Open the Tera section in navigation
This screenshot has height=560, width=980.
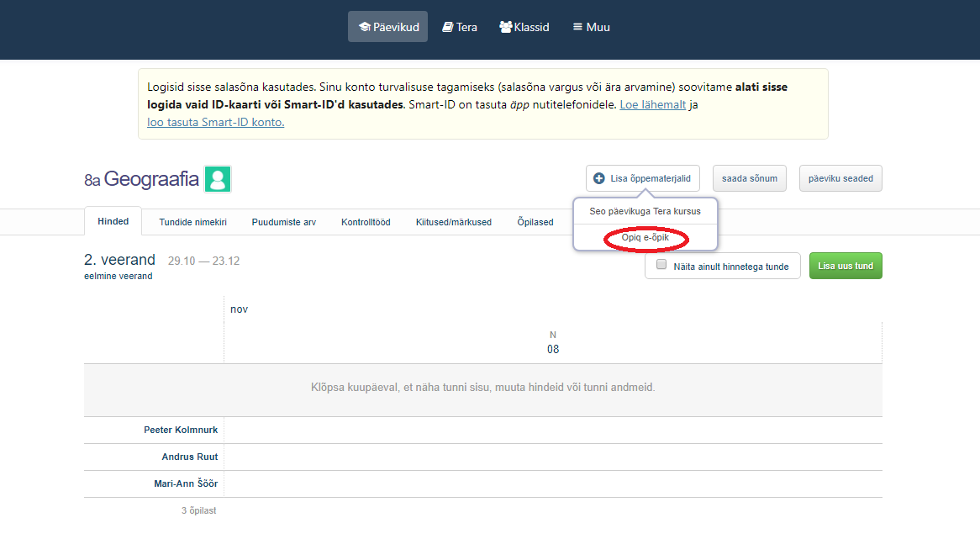click(460, 27)
